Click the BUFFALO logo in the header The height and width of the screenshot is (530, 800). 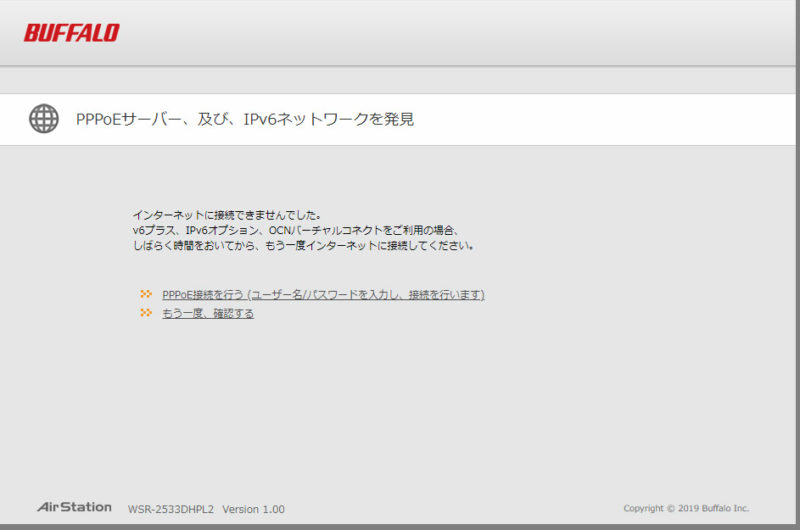point(71,33)
